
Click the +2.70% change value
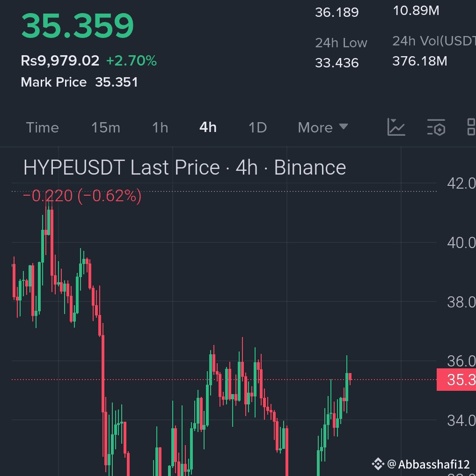coord(132,60)
